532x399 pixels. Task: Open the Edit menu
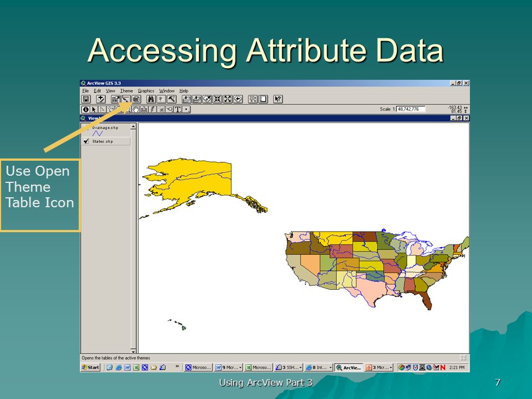pyautogui.click(x=98, y=90)
